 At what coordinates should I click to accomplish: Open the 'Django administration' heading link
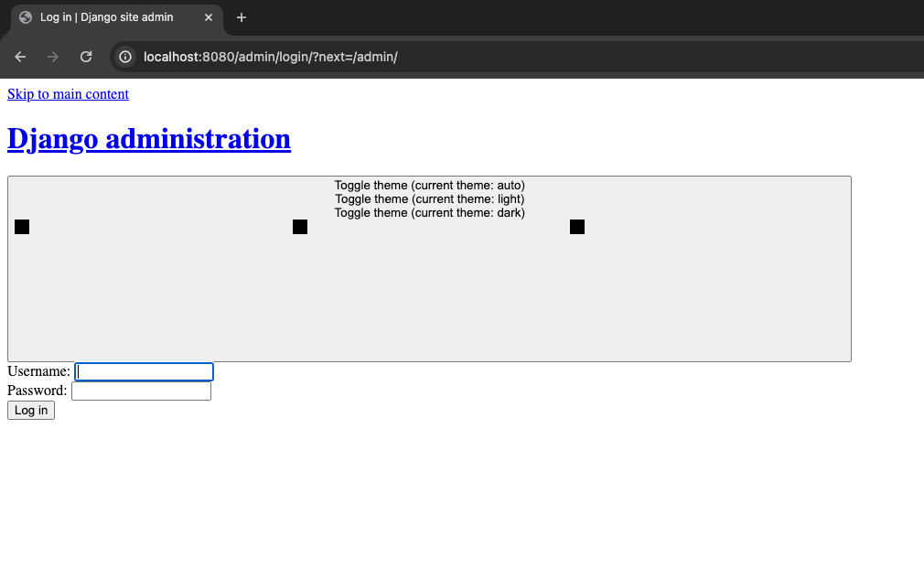pos(149,139)
